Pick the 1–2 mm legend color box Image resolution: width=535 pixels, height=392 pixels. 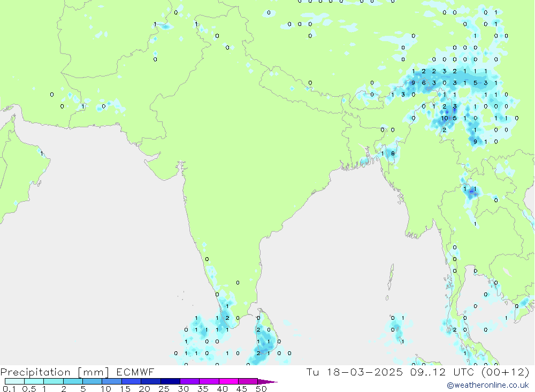pos(53,381)
